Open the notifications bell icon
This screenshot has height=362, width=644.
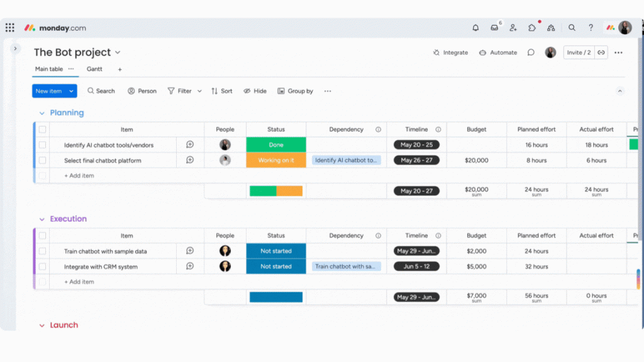tap(475, 28)
